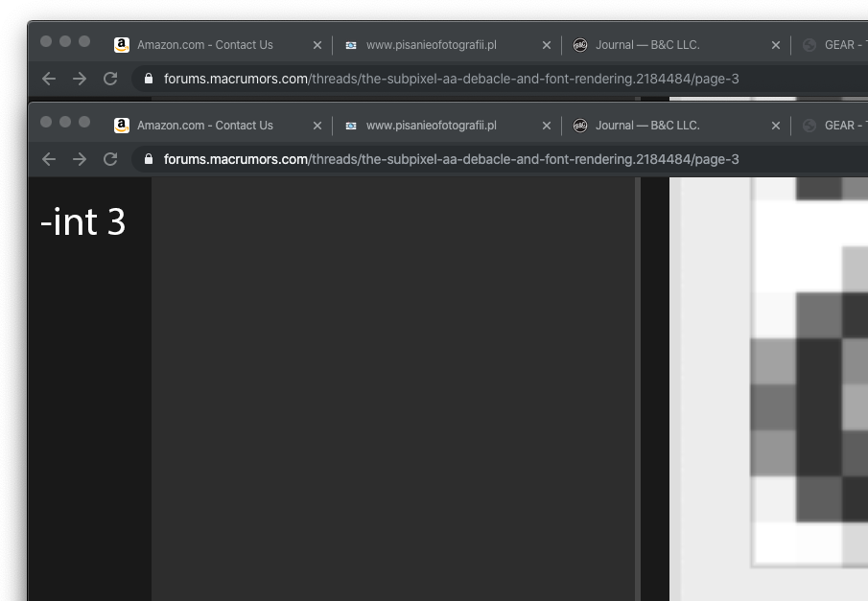Click Forward arrow in rear browser window
This screenshot has width=868, height=601.
(80, 80)
